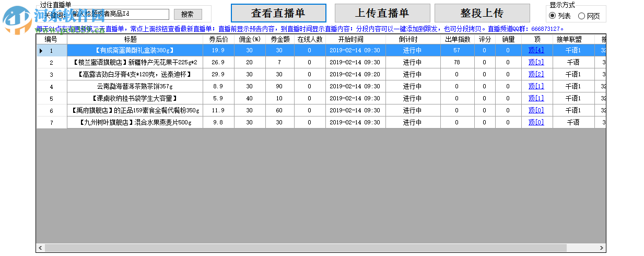Click the 在线人数 column header
This screenshot has height=256, width=644.
point(310,39)
